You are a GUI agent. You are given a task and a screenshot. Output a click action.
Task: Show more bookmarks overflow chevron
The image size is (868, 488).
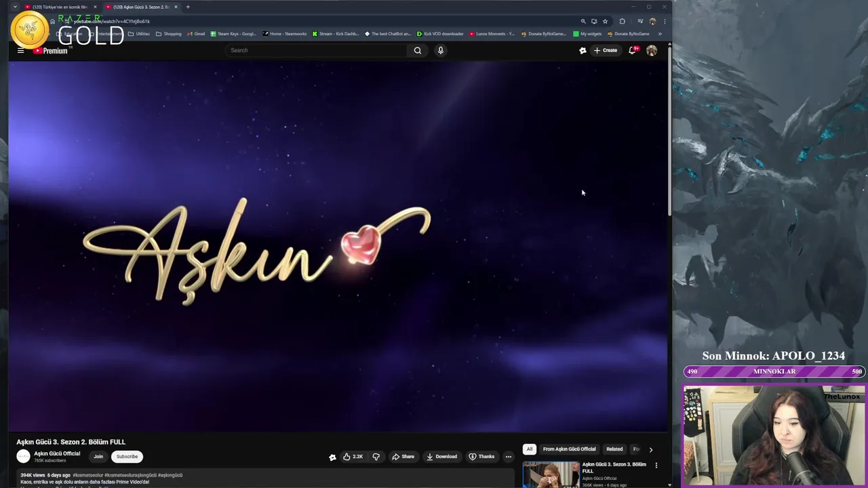pos(660,34)
